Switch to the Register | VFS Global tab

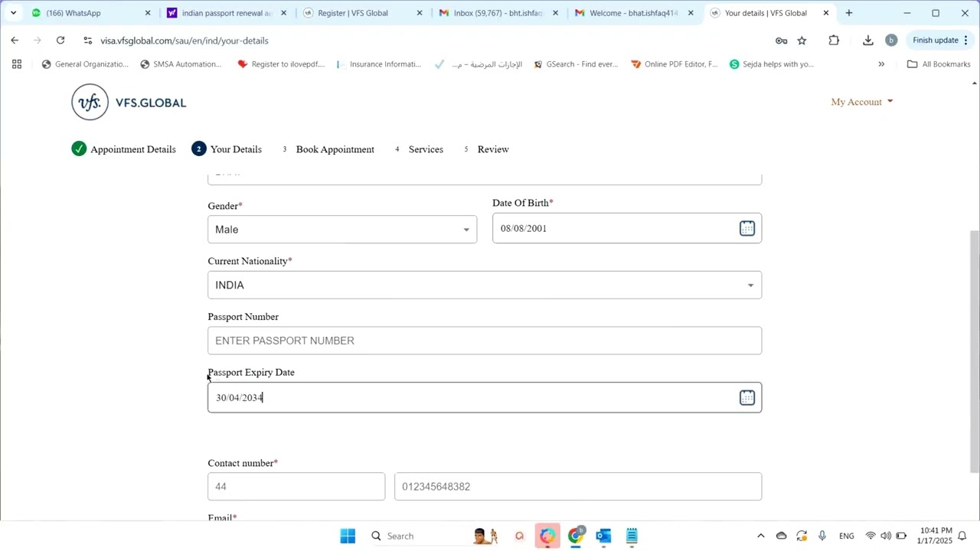coord(363,13)
